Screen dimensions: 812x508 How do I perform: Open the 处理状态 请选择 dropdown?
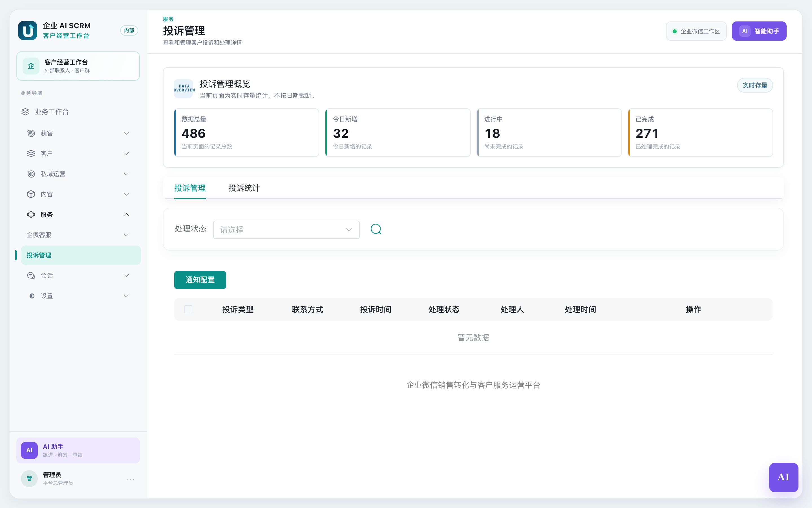click(286, 230)
